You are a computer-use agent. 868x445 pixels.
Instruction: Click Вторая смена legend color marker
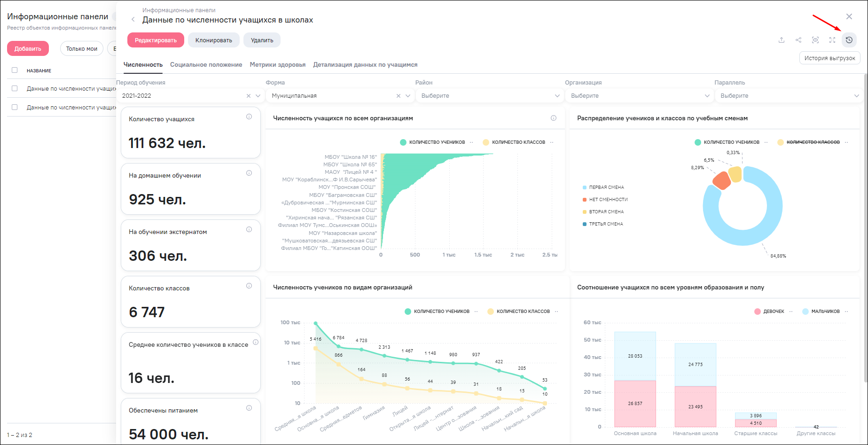tap(584, 211)
